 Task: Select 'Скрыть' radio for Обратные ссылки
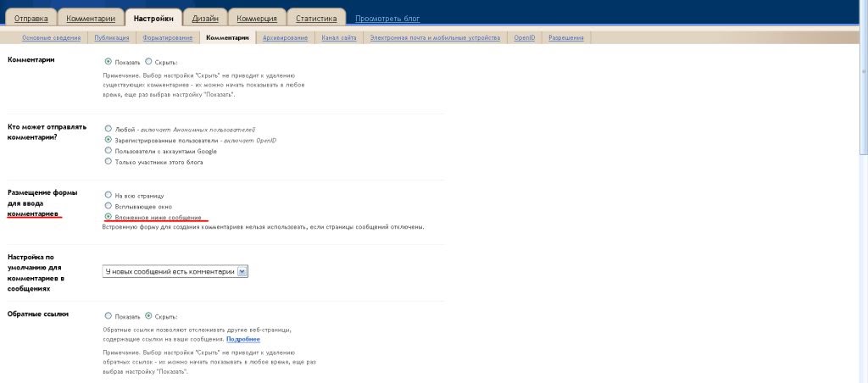pyautogui.click(x=147, y=316)
